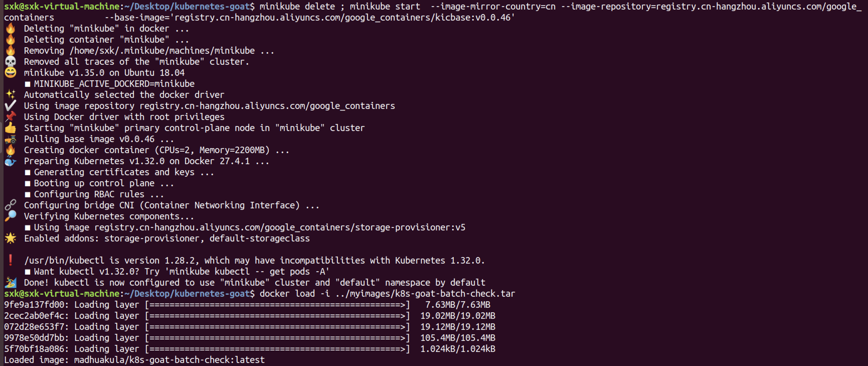Click the tractor emoji beside "Pulling base image"
868x366 pixels.
pos(11,139)
